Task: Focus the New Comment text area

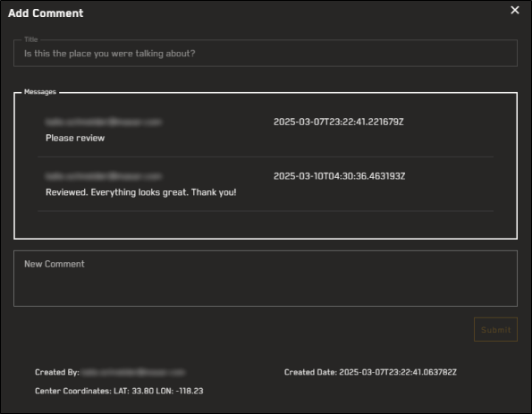Action: pos(266,278)
